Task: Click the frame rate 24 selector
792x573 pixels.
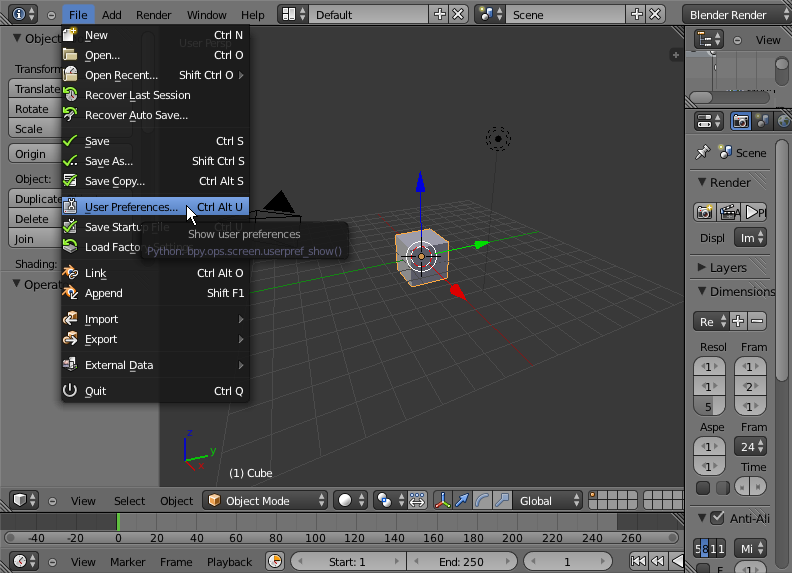Action: coord(751,447)
